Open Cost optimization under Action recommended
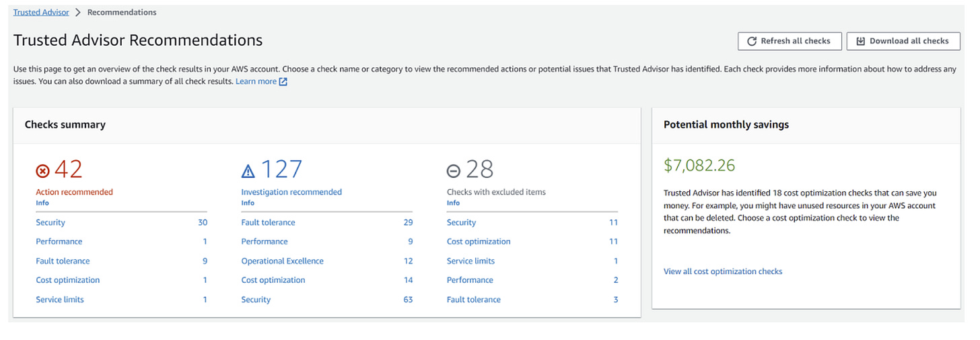The width and height of the screenshot is (980, 340). click(68, 280)
